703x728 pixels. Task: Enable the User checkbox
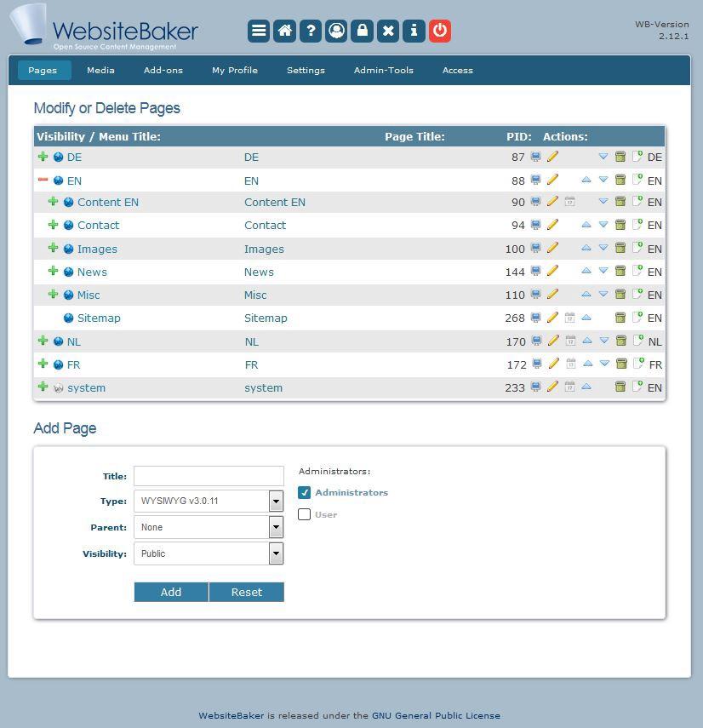click(x=304, y=514)
